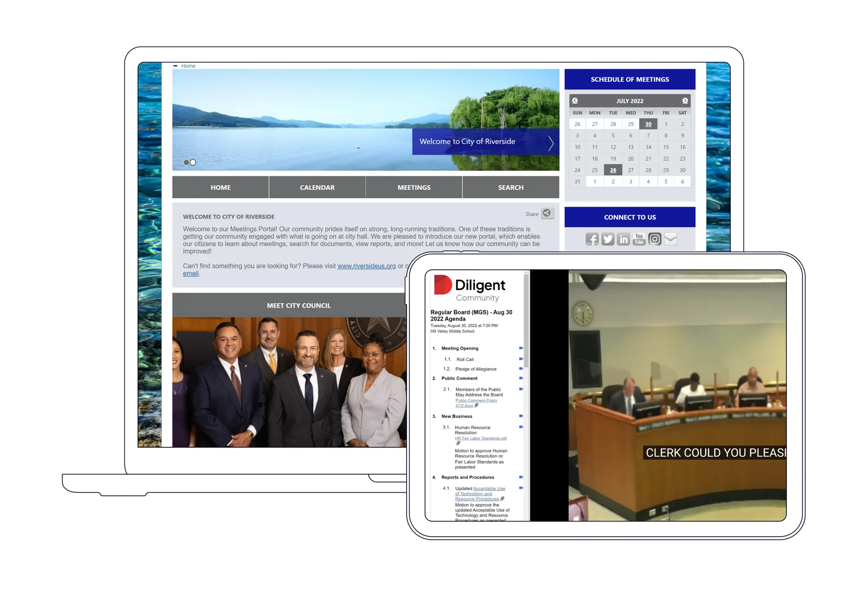Open the Instagram social icon
Viewport: 868px width, 605px height.
[x=654, y=239]
